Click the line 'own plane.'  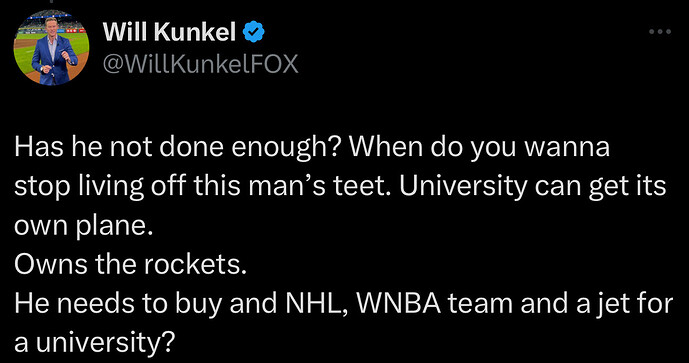83,226
